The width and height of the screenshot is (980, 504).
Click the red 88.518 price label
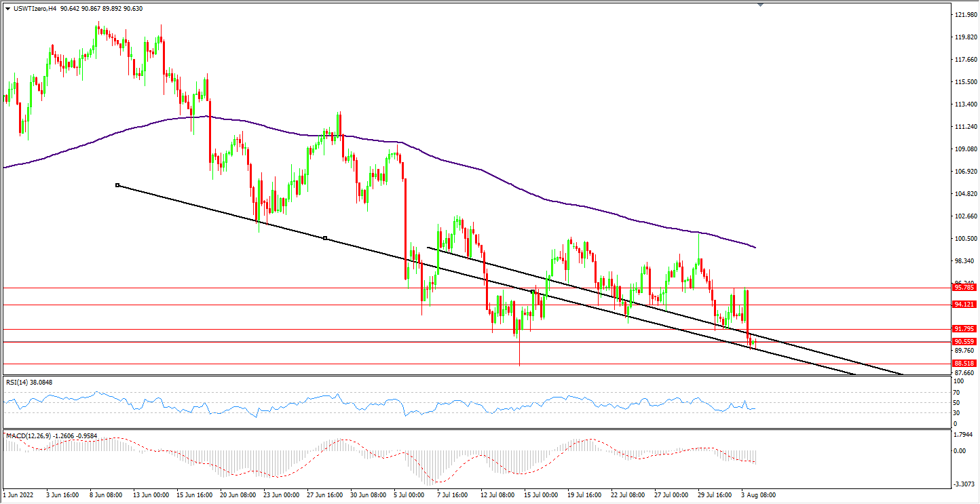964,364
